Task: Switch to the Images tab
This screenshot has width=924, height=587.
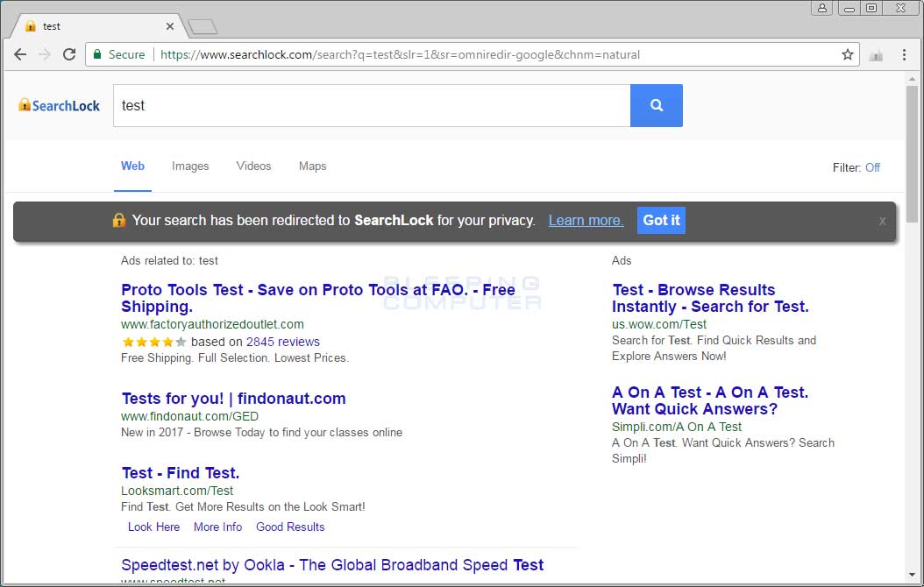Action: 190,166
